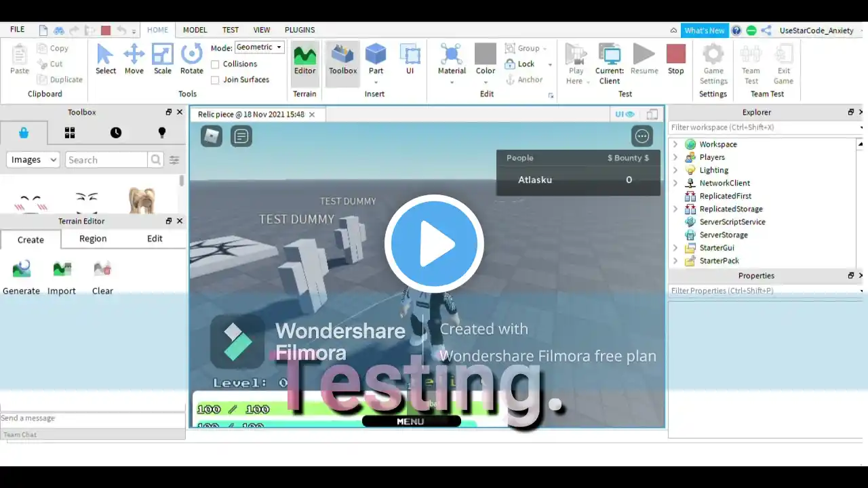Screen dimensions: 868x488
Task: Open the Toolbox Marketplace bag tab
Action: coord(24,133)
